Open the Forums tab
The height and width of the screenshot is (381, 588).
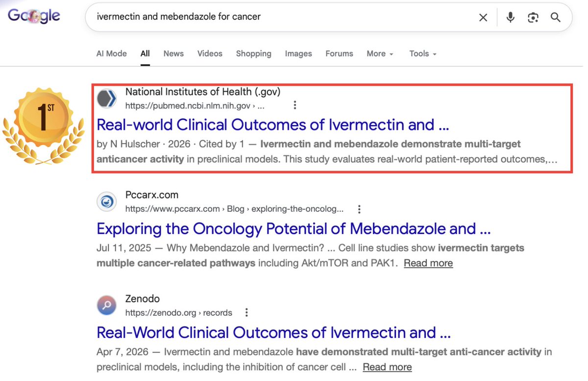tap(339, 54)
